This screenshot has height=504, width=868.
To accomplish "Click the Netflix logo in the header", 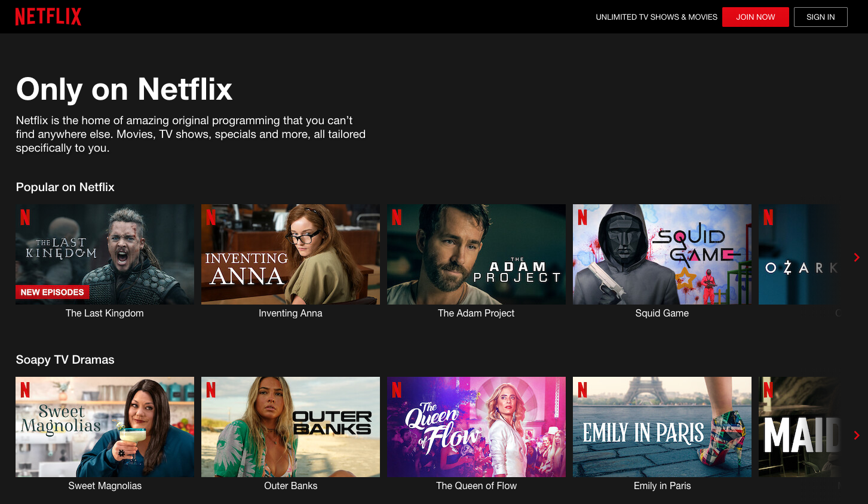I will click(48, 17).
